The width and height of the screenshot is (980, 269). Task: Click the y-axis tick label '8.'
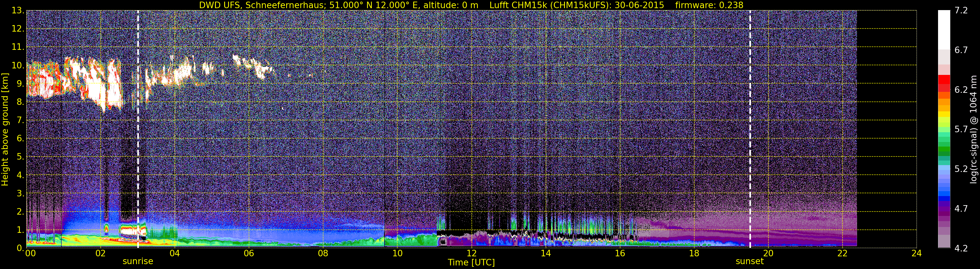pyautogui.click(x=20, y=102)
